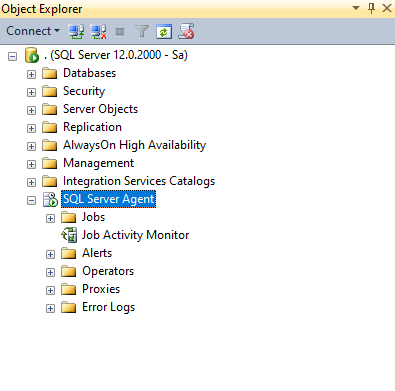Click the Management folder icon
Viewport: 395px width, 391px height.
(x=50, y=163)
